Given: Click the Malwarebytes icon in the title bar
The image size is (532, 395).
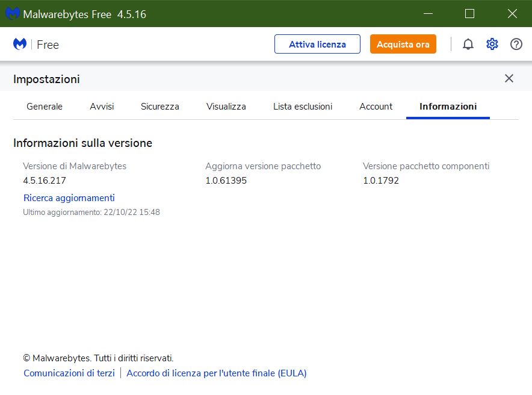Looking at the screenshot, I should tap(12, 14).
